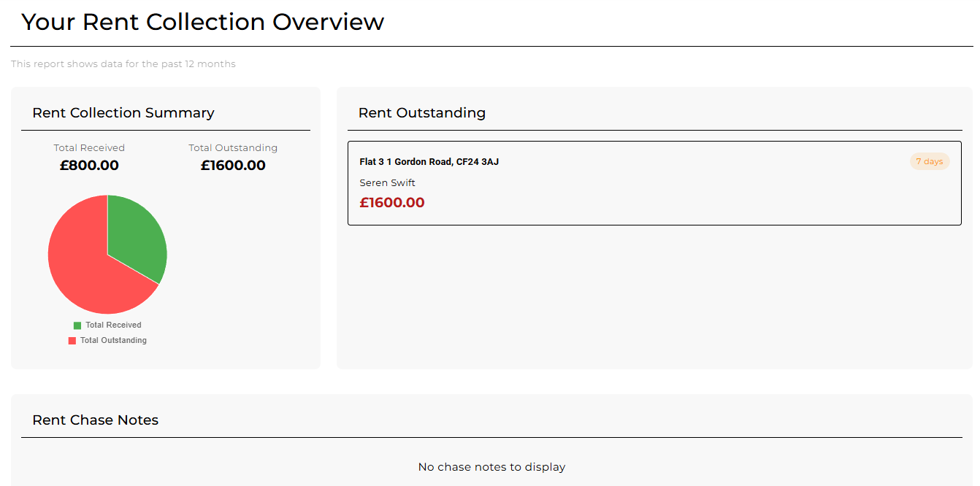Click the Rent Chase Notes heading
The width and height of the screenshot is (980, 486).
96,420
